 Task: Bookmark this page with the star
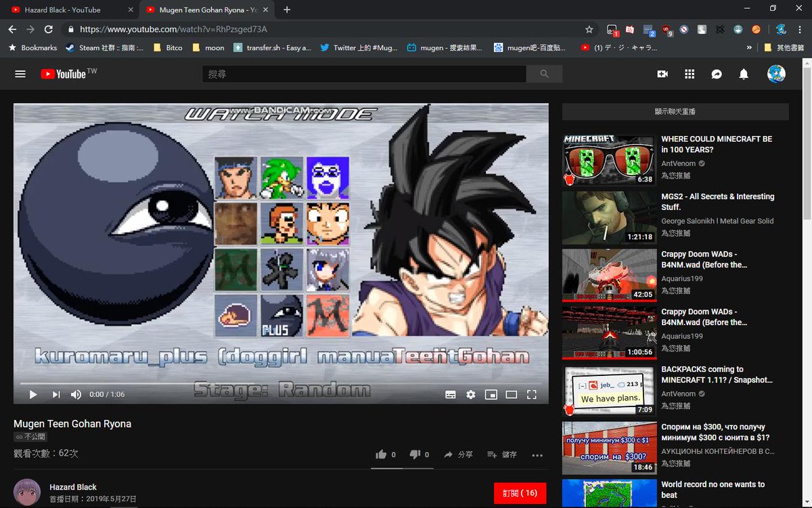pyautogui.click(x=589, y=29)
